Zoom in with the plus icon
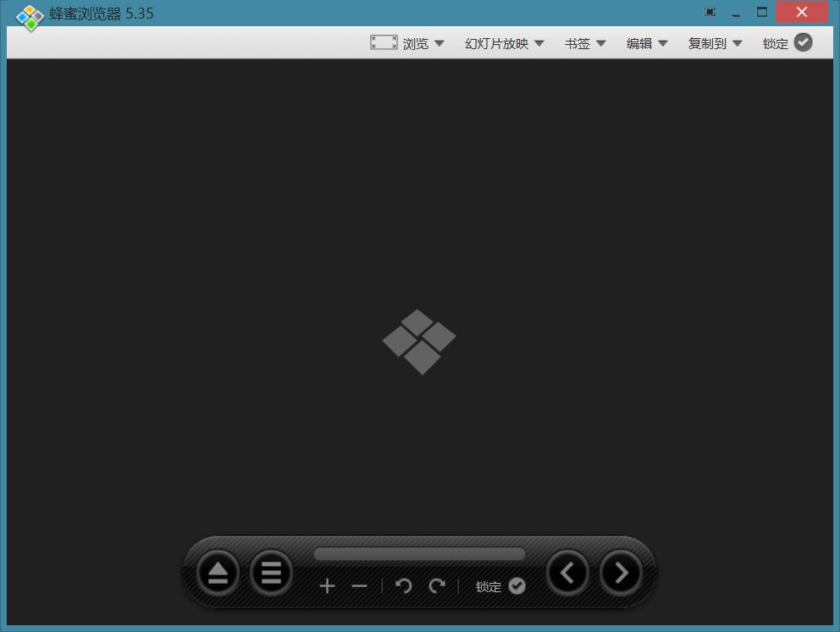 click(x=328, y=586)
